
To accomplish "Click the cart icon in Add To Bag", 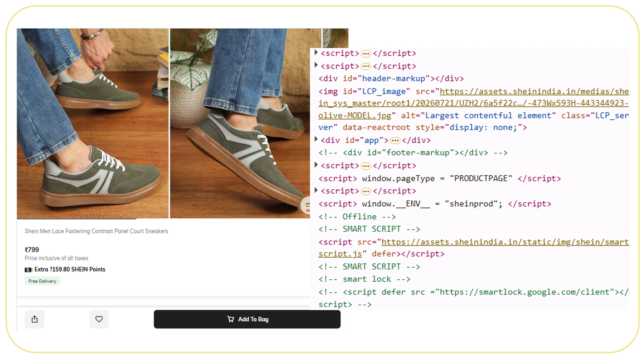I will pos(231,319).
